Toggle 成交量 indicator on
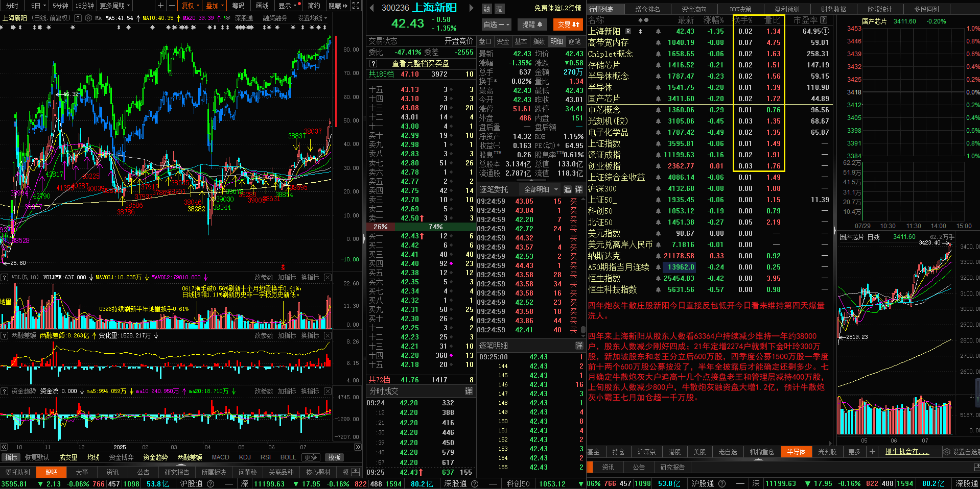This screenshot has width=980, height=489. pos(68,457)
